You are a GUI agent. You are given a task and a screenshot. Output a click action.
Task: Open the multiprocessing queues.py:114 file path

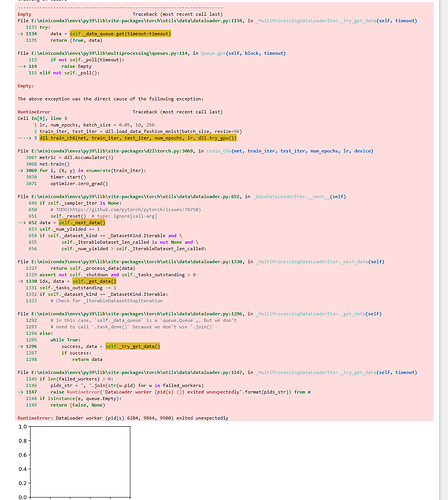pyautogui.click(x=104, y=53)
